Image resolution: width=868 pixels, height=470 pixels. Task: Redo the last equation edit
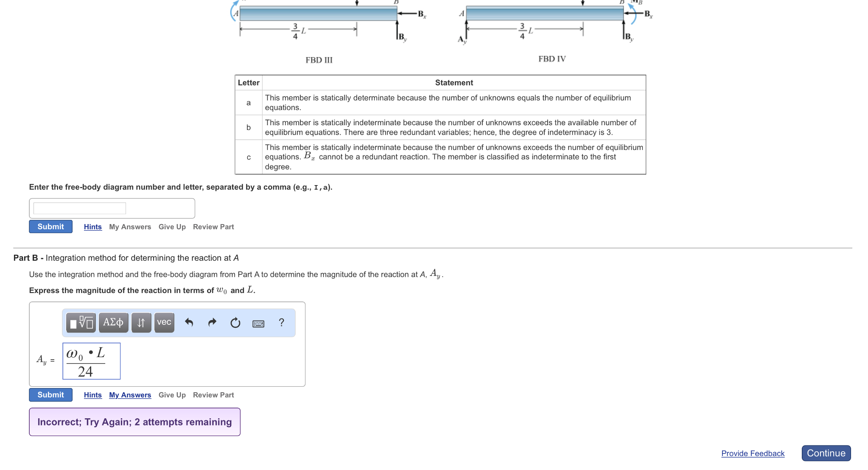click(x=212, y=323)
